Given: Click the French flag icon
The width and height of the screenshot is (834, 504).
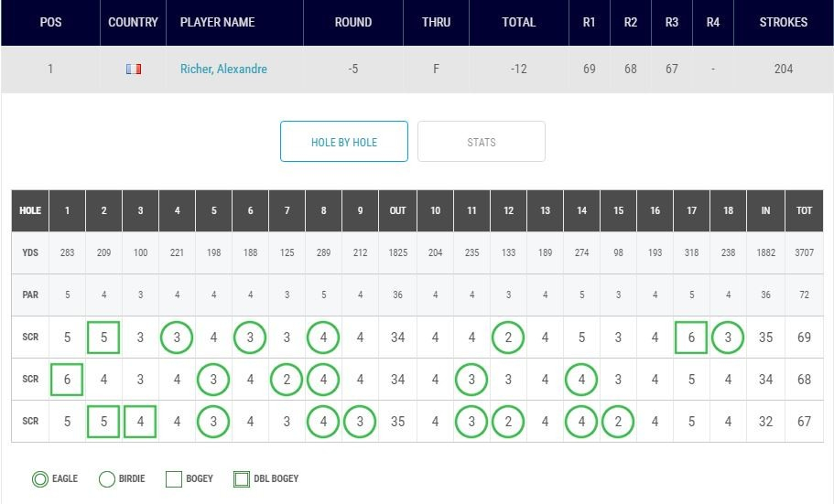Looking at the screenshot, I should pos(134,70).
